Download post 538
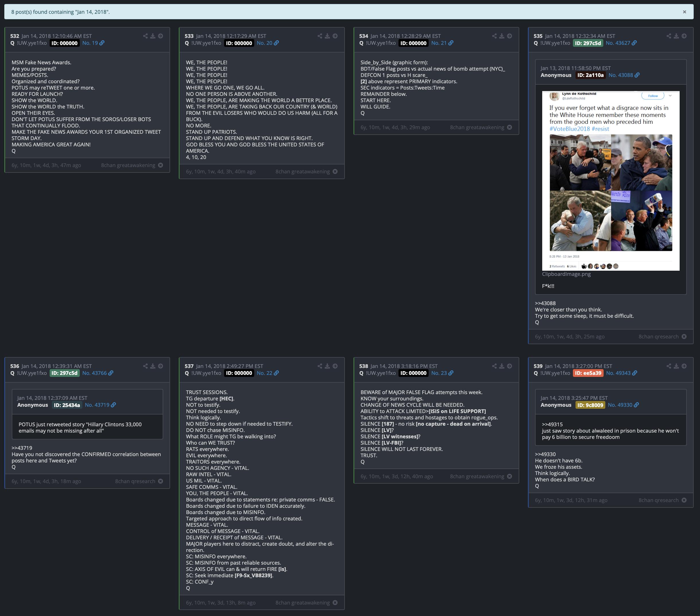Image resolution: width=700 pixels, height=616 pixels. pos(502,366)
